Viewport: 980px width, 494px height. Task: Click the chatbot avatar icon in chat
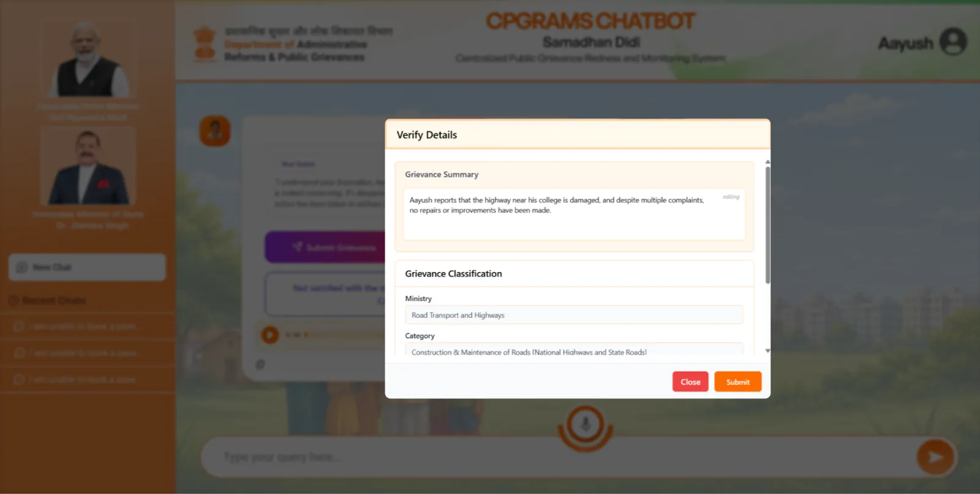(215, 131)
